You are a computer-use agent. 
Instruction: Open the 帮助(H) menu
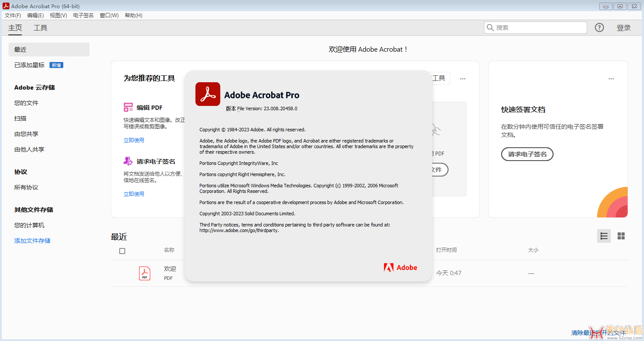click(x=133, y=15)
